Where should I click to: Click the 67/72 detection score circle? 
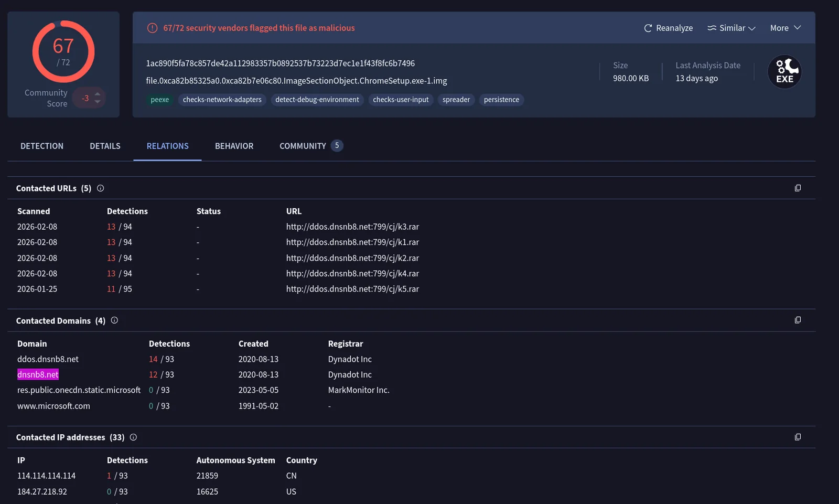pyautogui.click(x=63, y=51)
